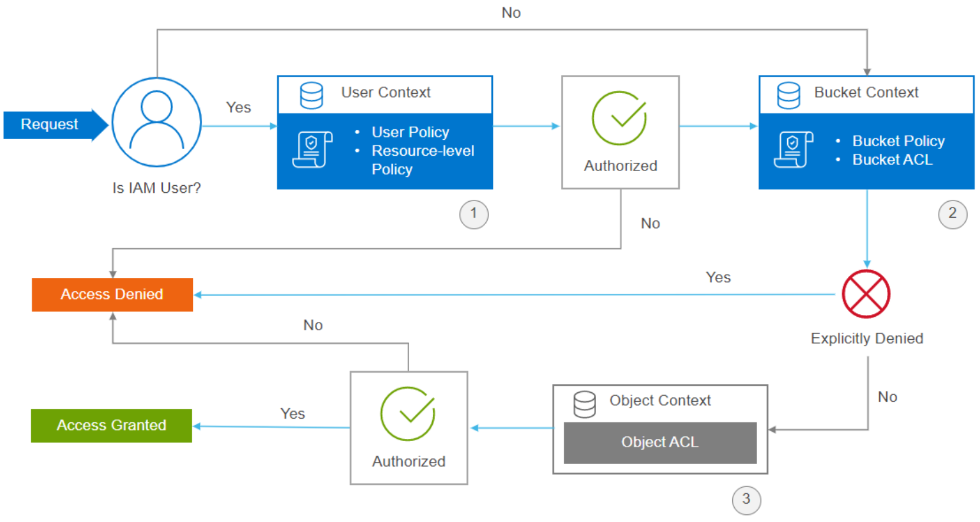
Task: Click the "Is IAM User?" label
Action: coord(157,188)
